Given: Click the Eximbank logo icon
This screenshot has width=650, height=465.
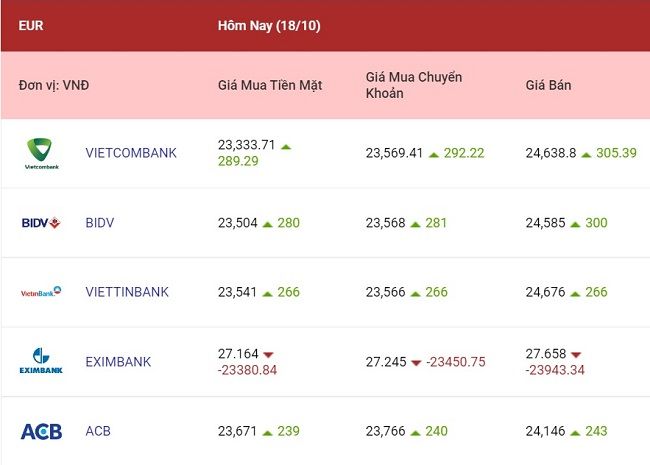Looking at the screenshot, I should point(41,361).
